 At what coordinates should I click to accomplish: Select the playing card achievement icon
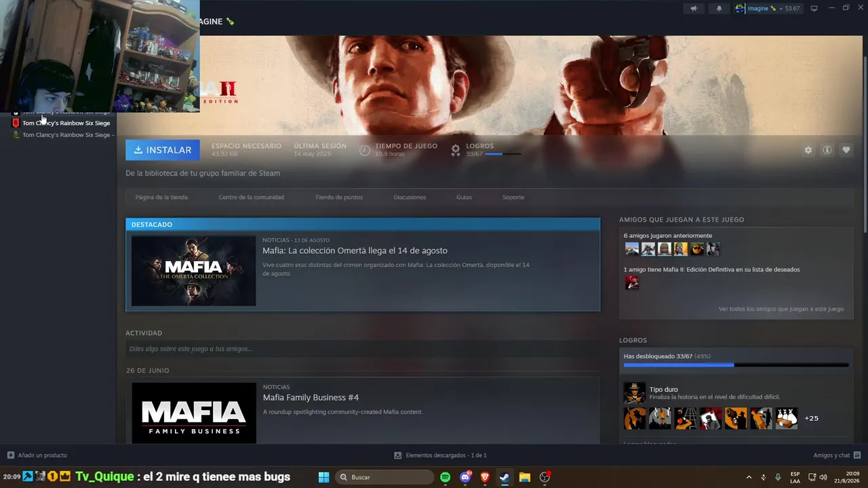tap(710, 418)
